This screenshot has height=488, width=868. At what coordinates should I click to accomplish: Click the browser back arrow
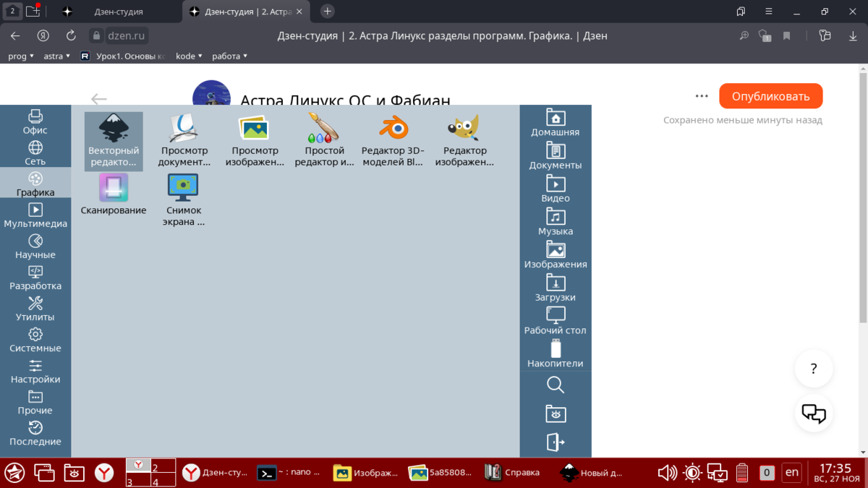pyautogui.click(x=15, y=35)
